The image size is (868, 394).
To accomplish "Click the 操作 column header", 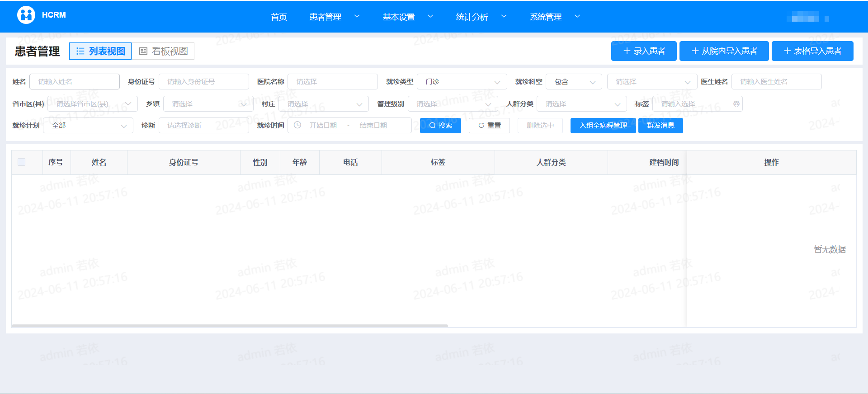I will pyautogui.click(x=772, y=162).
